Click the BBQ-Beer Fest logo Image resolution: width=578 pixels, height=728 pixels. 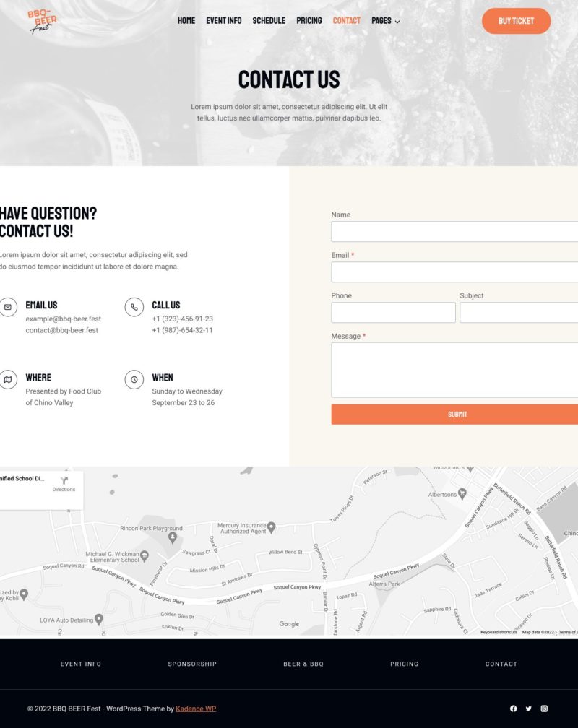[43, 22]
